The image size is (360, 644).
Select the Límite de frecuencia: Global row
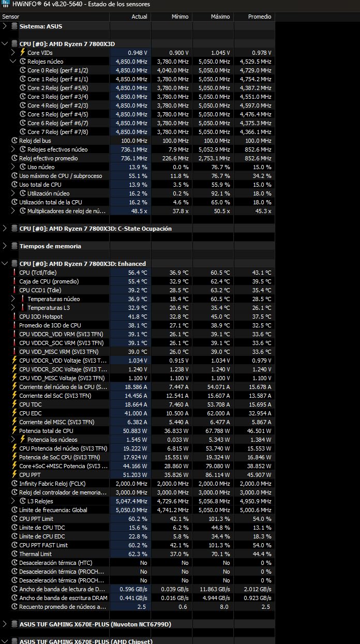(x=138, y=510)
